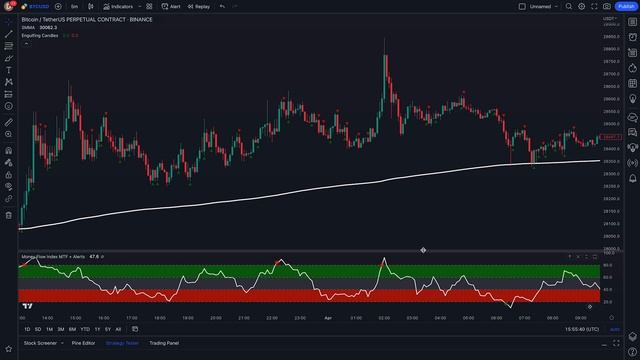
Task: Open the go to date calendar icon
Action: [135, 329]
